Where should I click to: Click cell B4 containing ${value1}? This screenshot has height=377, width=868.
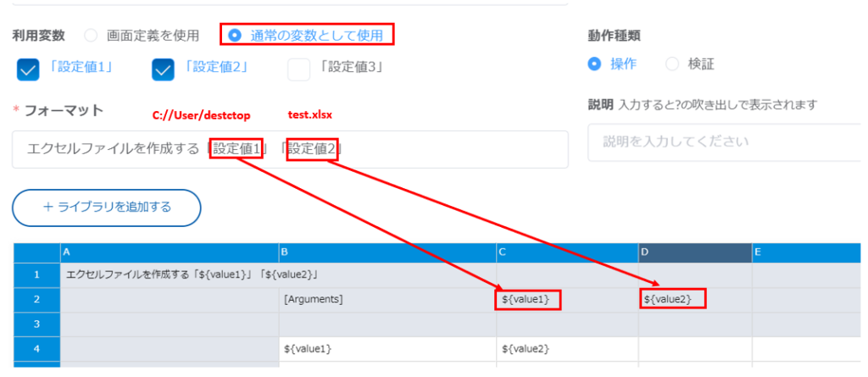point(387,348)
